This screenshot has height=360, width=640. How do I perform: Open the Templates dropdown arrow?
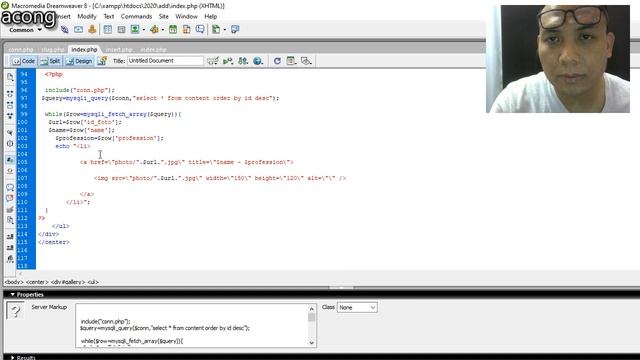coord(224,30)
